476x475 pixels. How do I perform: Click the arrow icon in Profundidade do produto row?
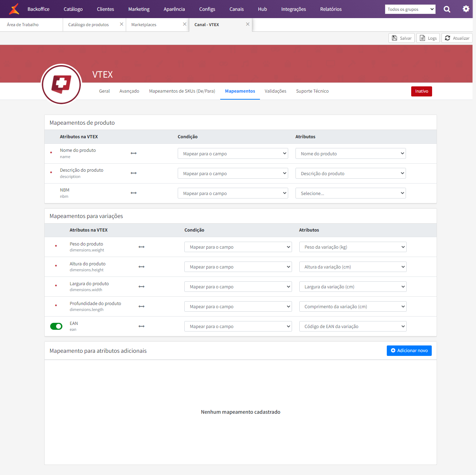click(x=141, y=306)
